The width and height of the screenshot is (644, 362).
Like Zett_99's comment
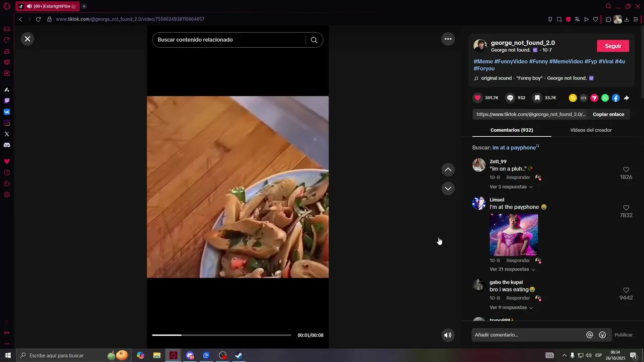(626, 169)
